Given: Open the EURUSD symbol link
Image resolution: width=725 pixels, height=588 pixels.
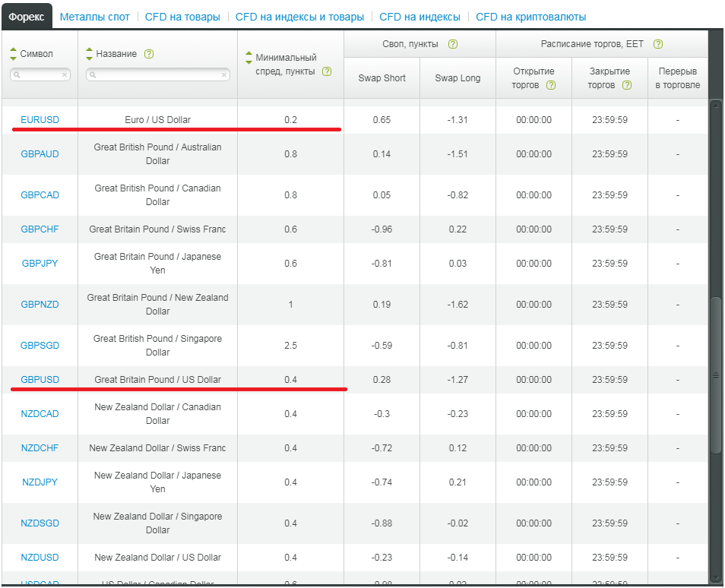Looking at the screenshot, I should 40,120.
